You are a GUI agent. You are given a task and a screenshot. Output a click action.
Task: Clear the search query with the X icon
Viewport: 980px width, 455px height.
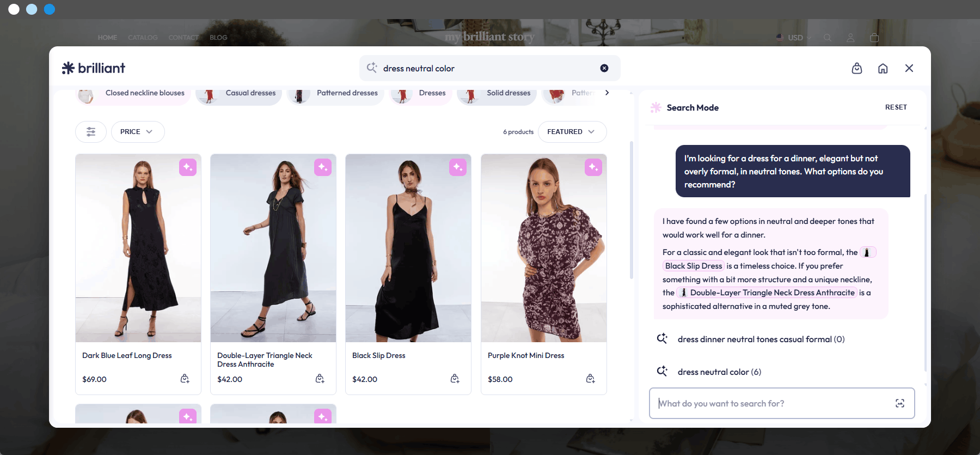[604, 68]
